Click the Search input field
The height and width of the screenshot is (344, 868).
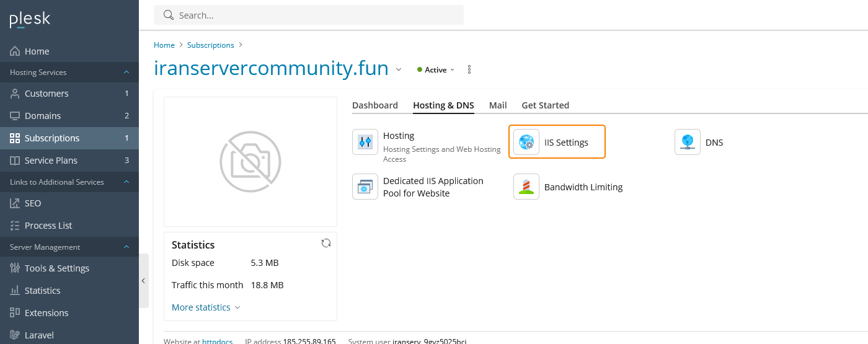309,15
